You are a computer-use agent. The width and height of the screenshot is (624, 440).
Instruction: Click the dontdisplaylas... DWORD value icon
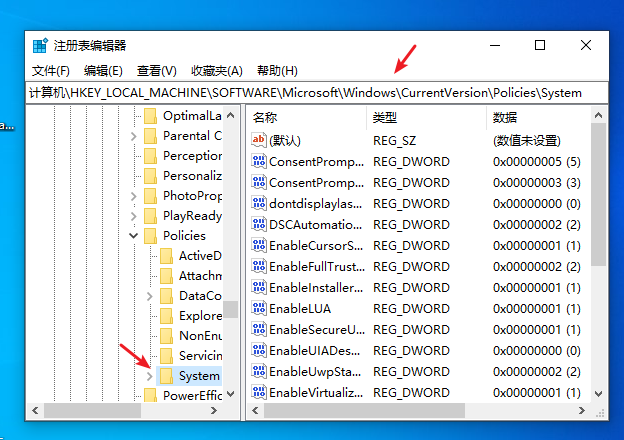point(259,204)
